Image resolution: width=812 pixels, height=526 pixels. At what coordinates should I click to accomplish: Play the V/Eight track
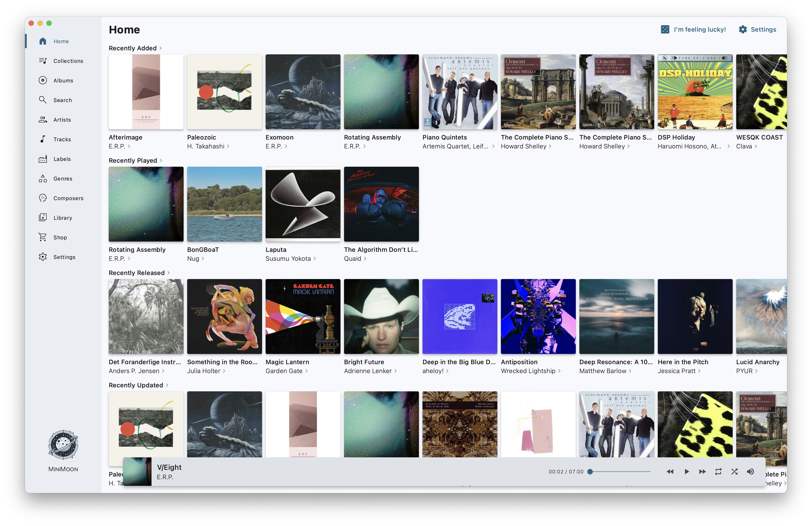(687, 472)
